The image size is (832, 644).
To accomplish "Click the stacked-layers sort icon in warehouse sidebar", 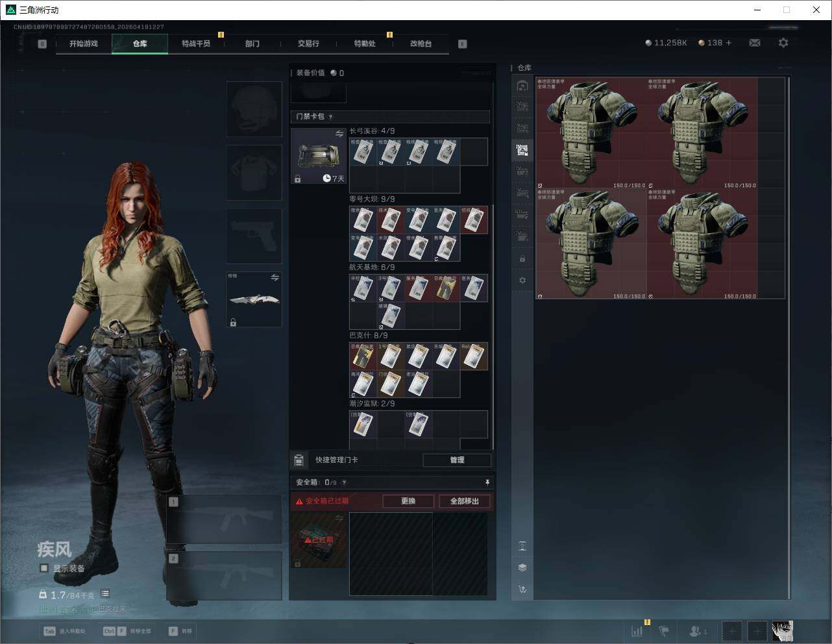I will click(x=522, y=567).
